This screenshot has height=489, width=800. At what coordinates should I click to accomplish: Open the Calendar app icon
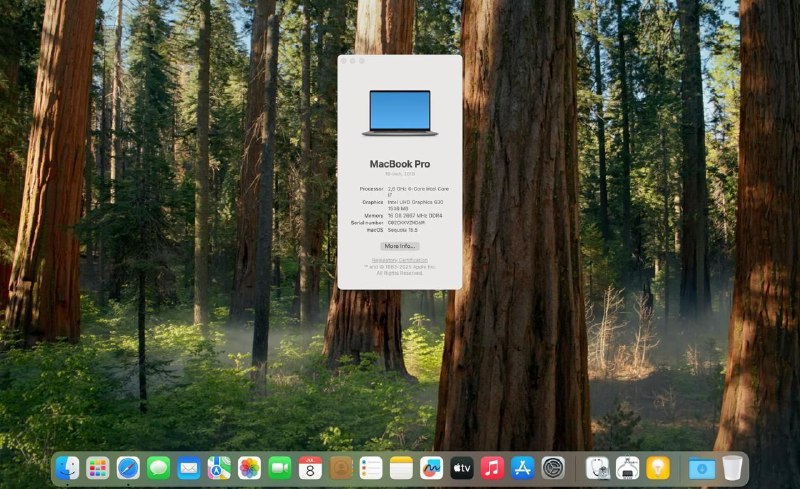[x=310, y=468]
